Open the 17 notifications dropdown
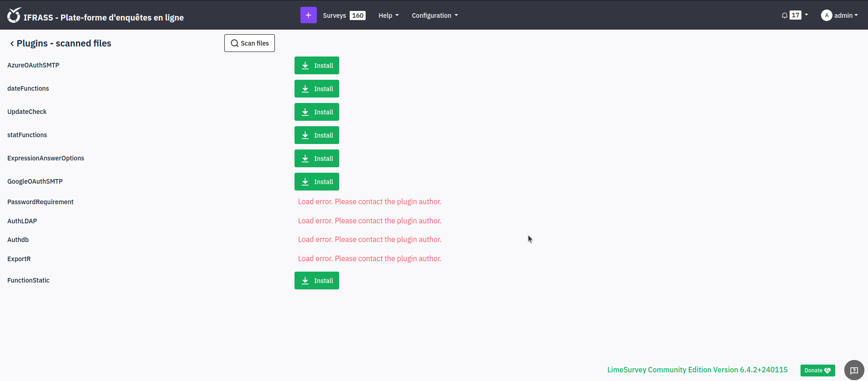The width and height of the screenshot is (868, 381). [796, 15]
